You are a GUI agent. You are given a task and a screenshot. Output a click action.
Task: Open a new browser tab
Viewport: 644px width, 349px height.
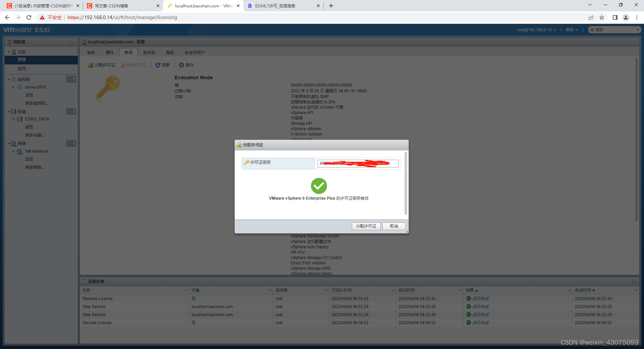point(331,6)
